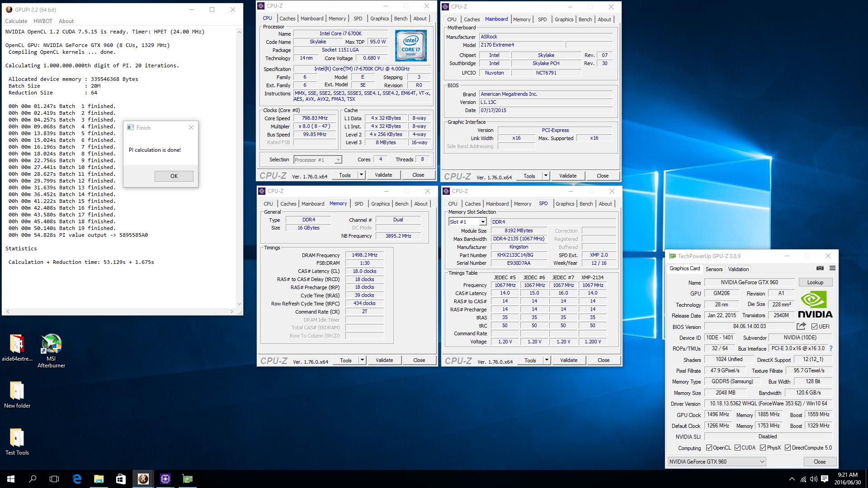Switch to GPU-Z app in the taskbar
Screen dimensions: 868x488
pos(187,479)
